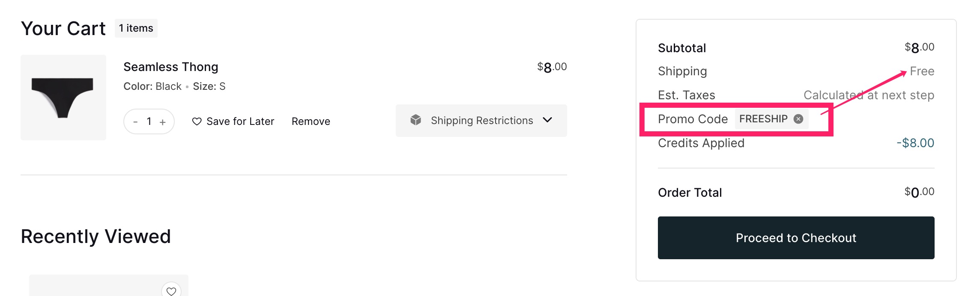The width and height of the screenshot is (980, 296).
Task: Increase the Seamless Thong quantity with plus
Action: click(163, 122)
